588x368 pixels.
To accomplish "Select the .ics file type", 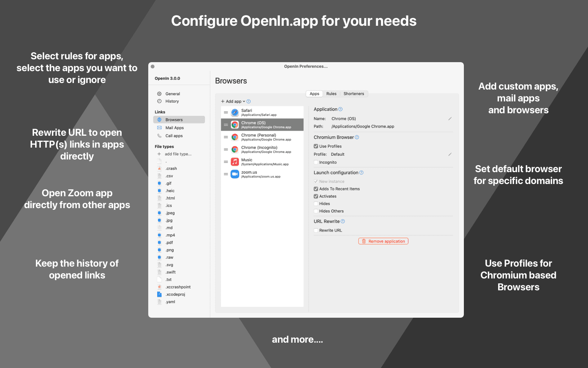I will click(169, 206).
